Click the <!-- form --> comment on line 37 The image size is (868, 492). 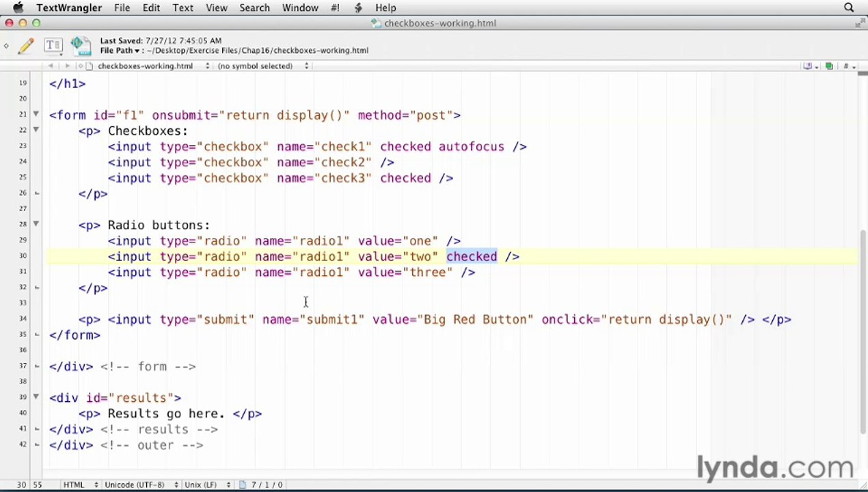148,366
